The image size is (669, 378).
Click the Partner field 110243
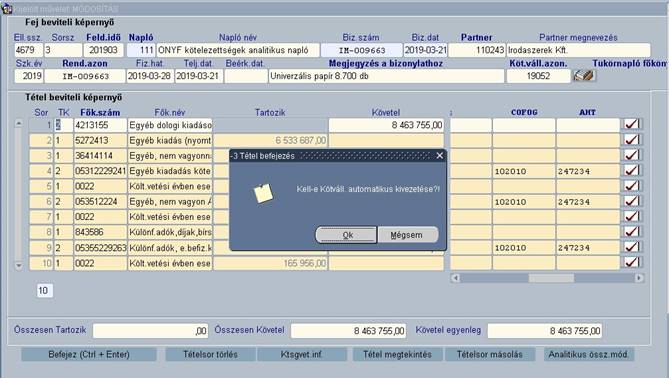click(477, 50)
